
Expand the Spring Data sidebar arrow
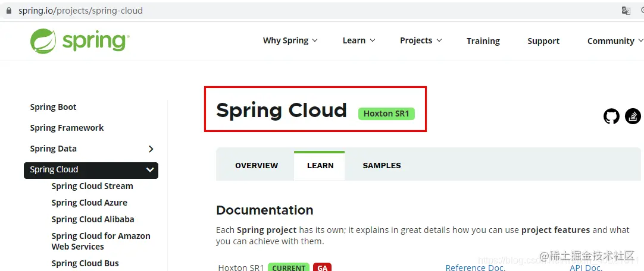[x=151, y=149]
